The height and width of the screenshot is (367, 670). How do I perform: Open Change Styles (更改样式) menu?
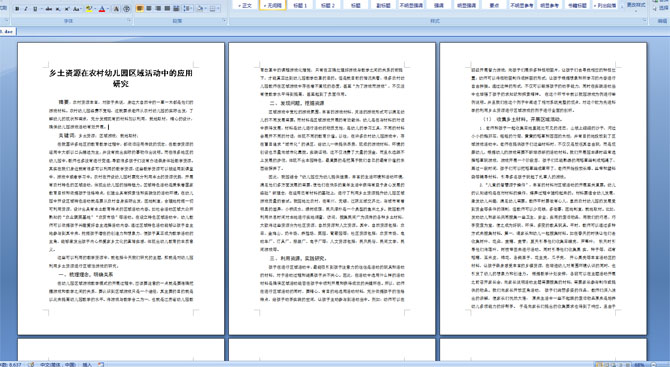[x=636, y=5]
